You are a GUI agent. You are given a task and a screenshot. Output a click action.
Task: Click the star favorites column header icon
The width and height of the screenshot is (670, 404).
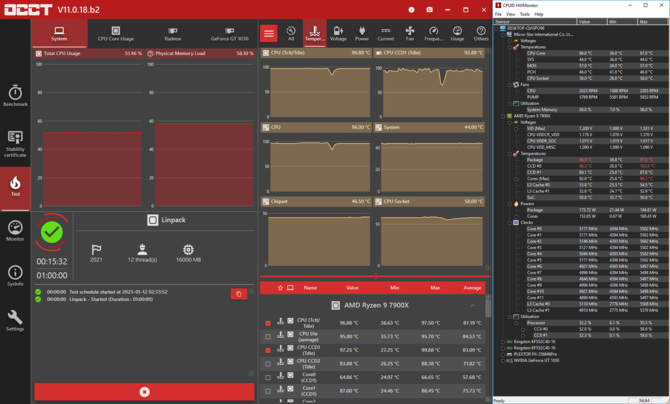coord(280,288)
